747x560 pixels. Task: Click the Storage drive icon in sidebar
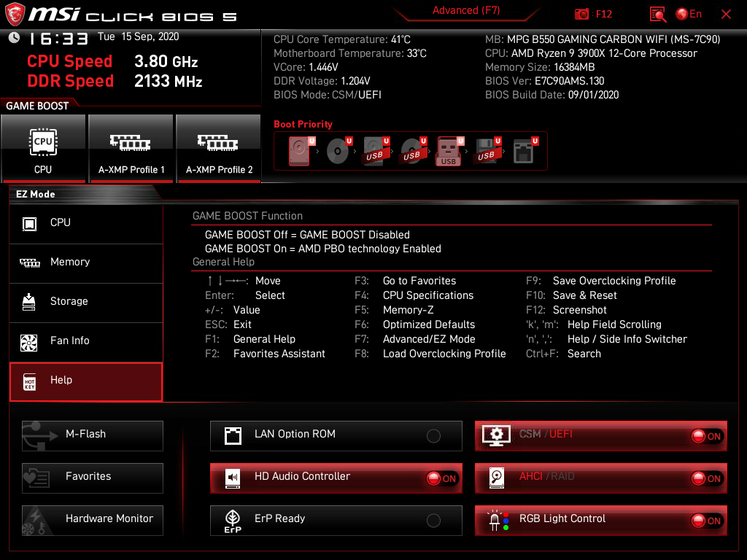28,302
